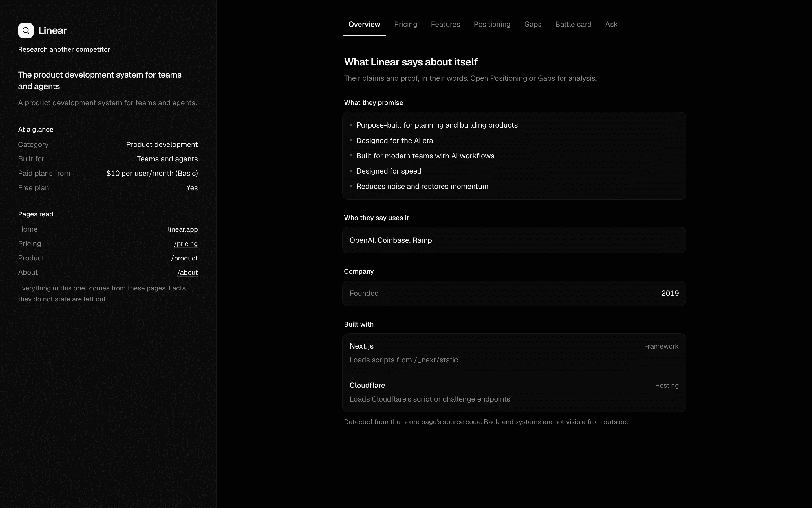812x508 pixels.
Task: Open the linear.app home page link
Action: pyautogui.click(x=183, y=229)
